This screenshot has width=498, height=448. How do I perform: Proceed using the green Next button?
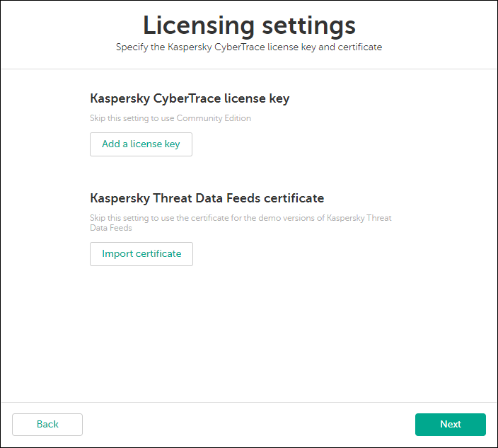450,425
